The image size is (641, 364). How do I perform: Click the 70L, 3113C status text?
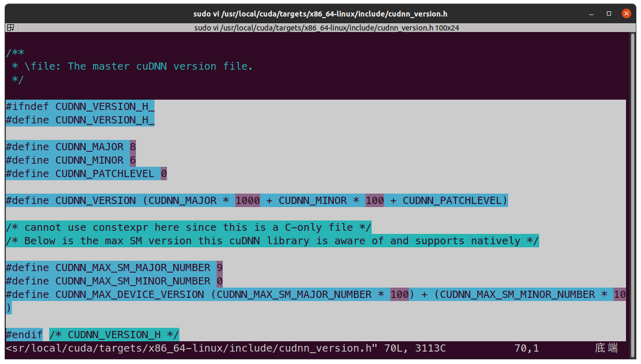point(415,348)
